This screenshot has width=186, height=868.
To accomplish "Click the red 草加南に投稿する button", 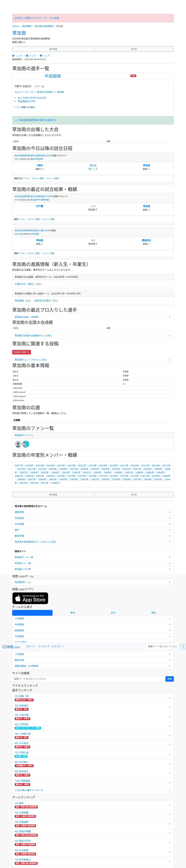I will [22, 352].
